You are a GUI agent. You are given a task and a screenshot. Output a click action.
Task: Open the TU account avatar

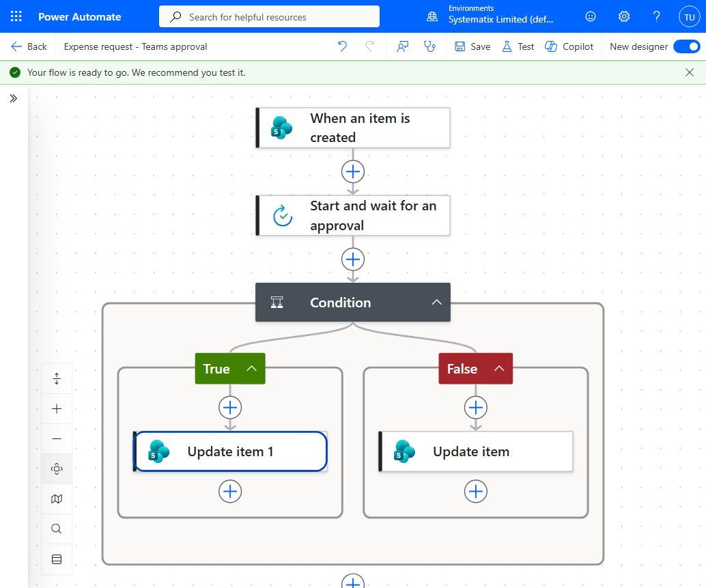tap(690, 17)
